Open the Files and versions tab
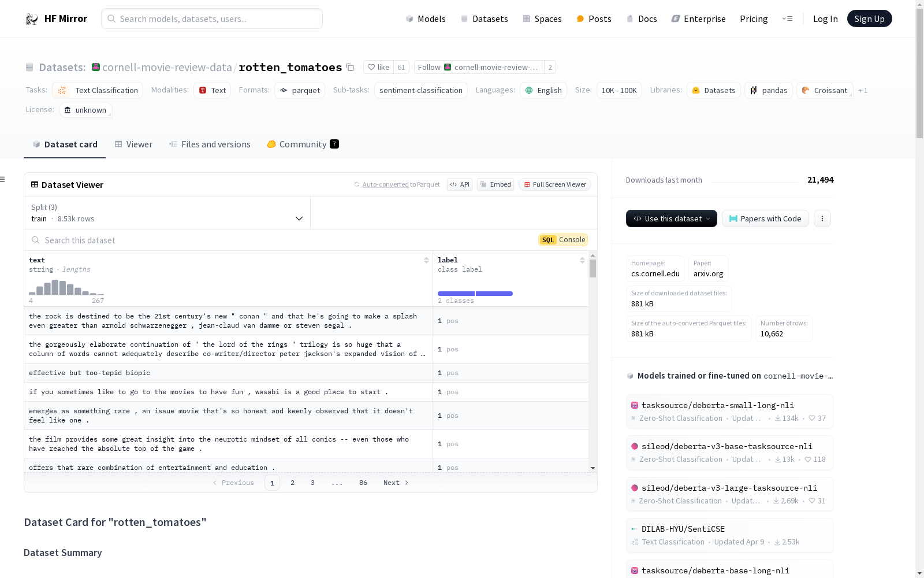Image resolution: width=924 pixels, height=578 pixels. [210, 144]
